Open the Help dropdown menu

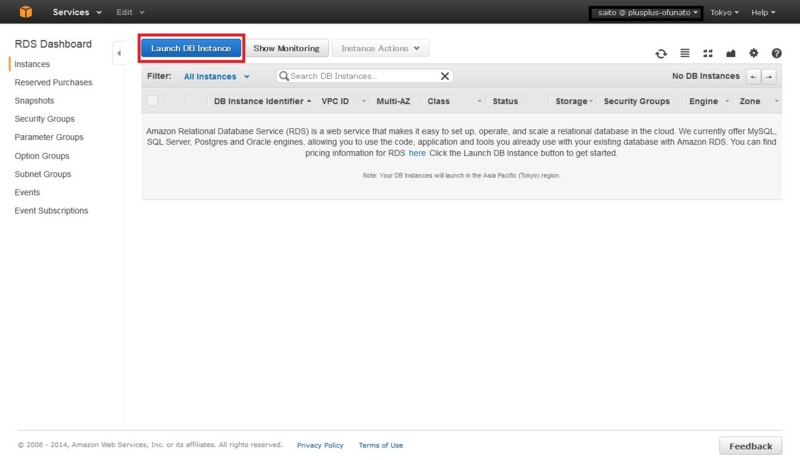(763, 12)
